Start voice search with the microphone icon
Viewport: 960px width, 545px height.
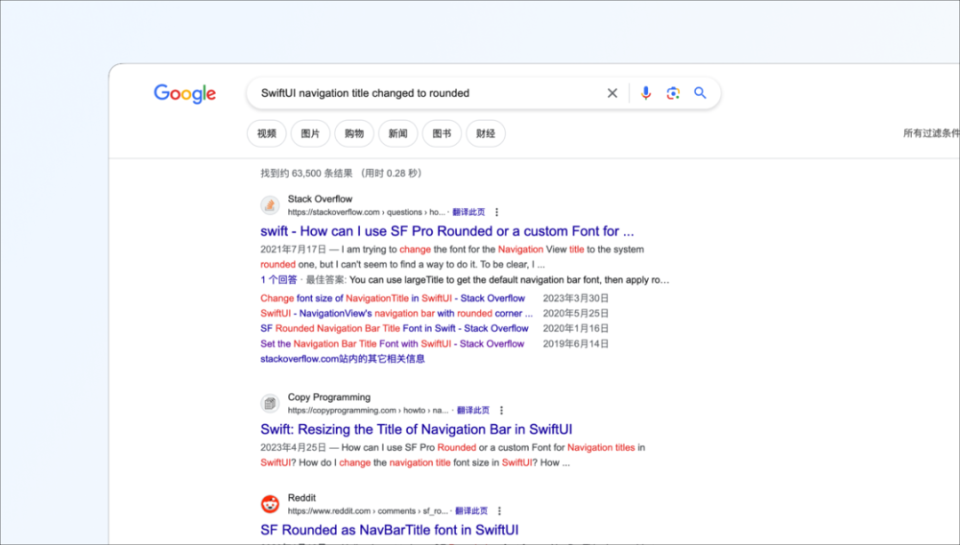[x=645, y=93]
